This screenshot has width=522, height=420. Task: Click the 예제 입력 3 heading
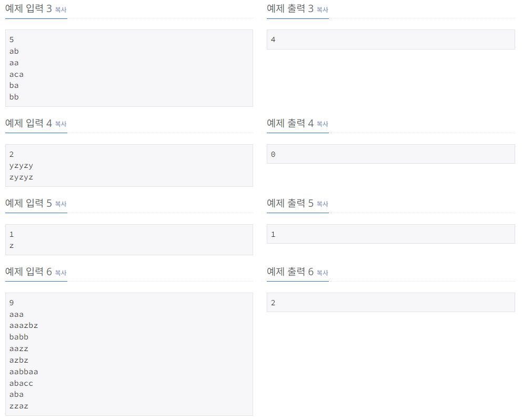point(28,8)
